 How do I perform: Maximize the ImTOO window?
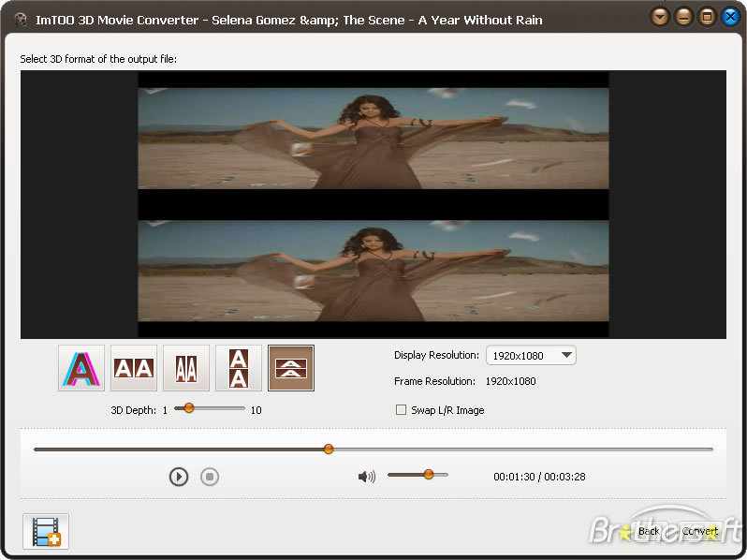[x=707, y=18]
